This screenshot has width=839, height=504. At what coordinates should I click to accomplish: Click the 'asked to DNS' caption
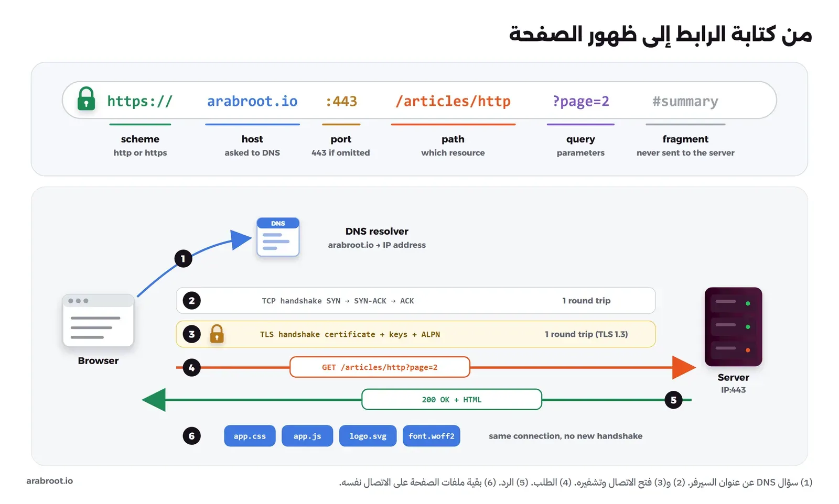252,153
